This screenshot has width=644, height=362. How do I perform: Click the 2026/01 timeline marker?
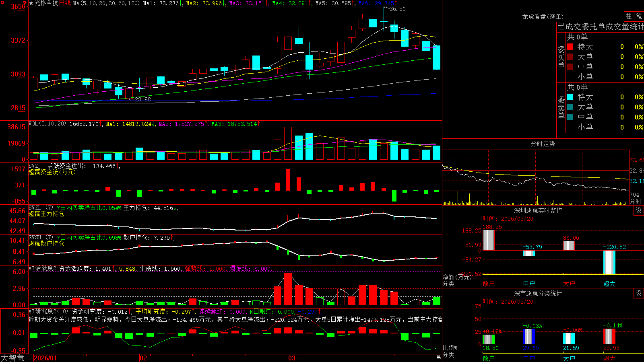(45, 358)
